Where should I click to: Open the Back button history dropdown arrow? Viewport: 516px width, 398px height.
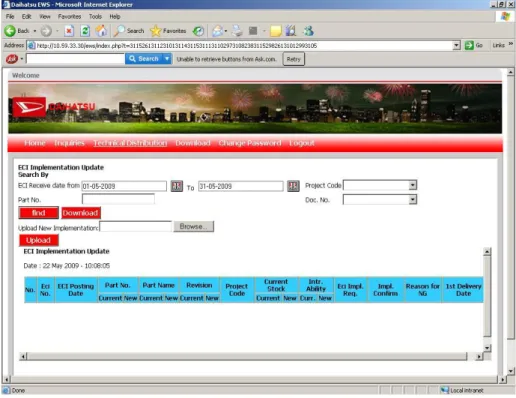tap(35, 31)
